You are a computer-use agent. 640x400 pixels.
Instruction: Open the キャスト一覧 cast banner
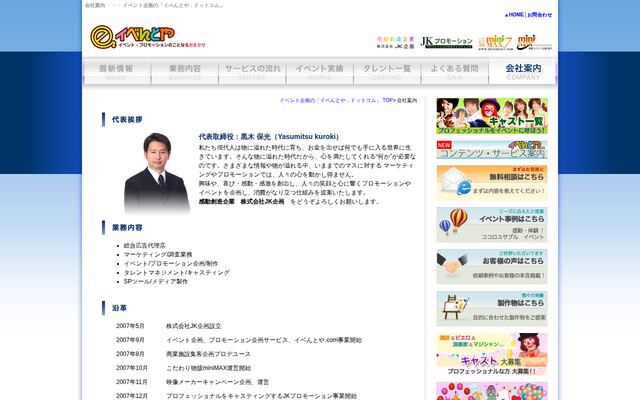point(492,116)
